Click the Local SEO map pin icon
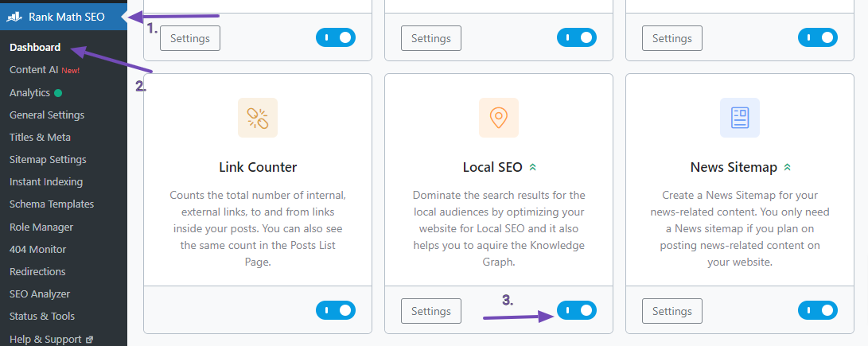868x346 pixels. coord(498,118)
